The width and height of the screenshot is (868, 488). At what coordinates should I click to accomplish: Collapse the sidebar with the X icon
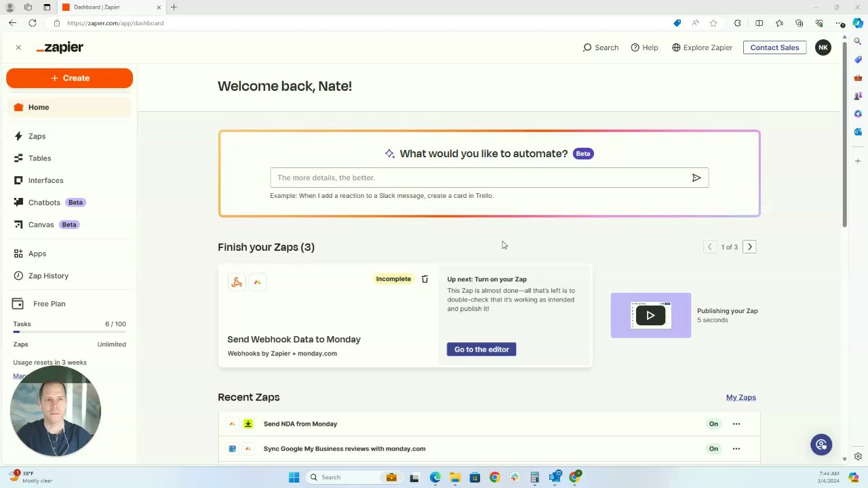18,47
